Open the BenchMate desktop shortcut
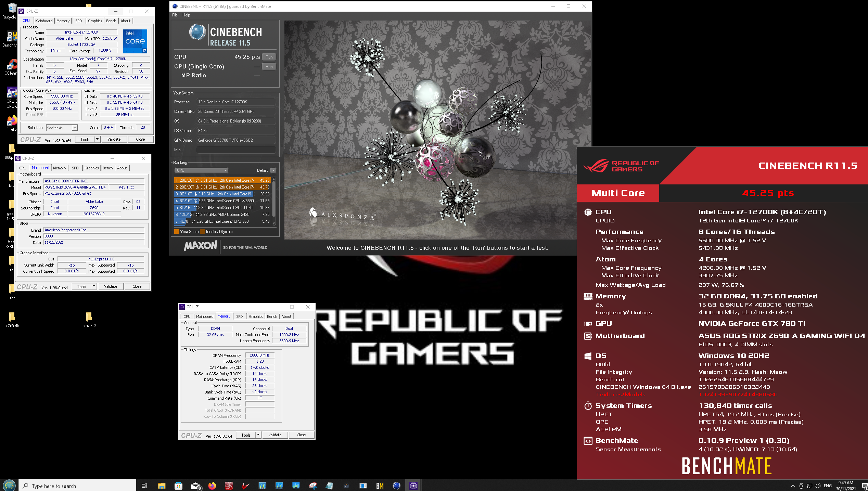 (x=10, y=39)
